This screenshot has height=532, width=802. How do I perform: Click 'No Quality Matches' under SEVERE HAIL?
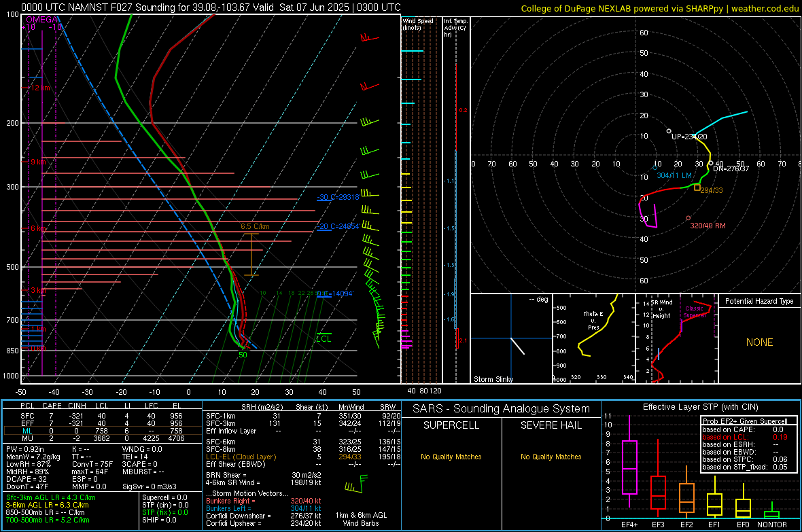pos(551,457)
